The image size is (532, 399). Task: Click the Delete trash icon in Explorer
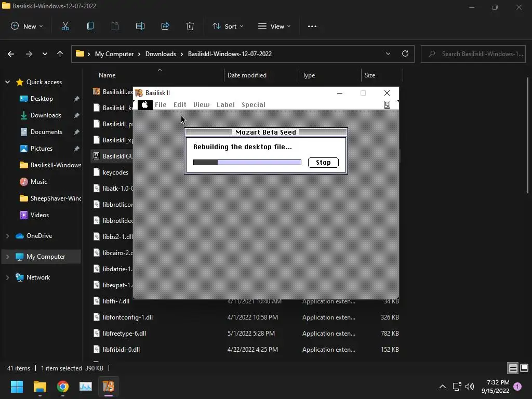click(x=190, y=26)
